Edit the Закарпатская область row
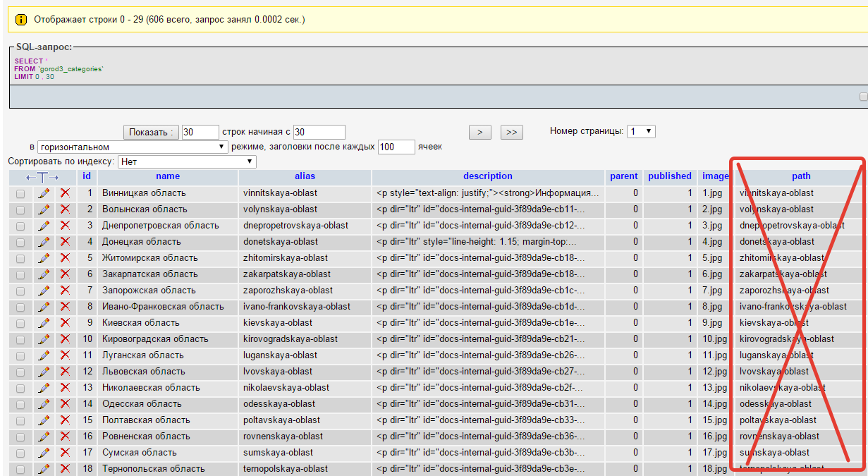Viewport: 868px width, 476px height. point(44,274)
